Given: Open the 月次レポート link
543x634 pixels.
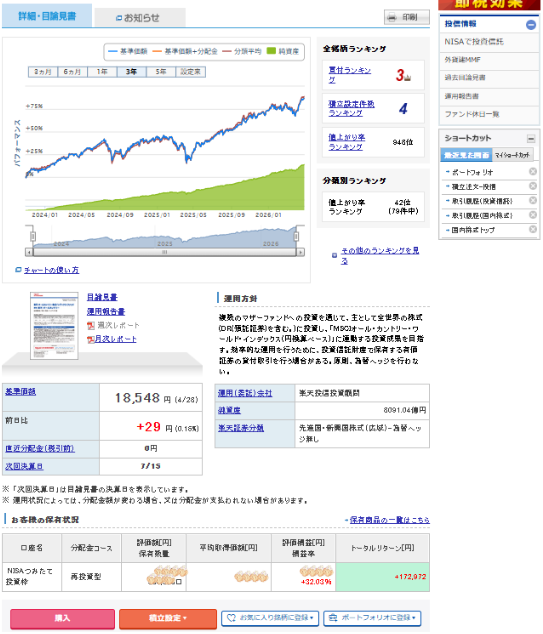Looking at the screenshot, I should (x=116, y=340).
